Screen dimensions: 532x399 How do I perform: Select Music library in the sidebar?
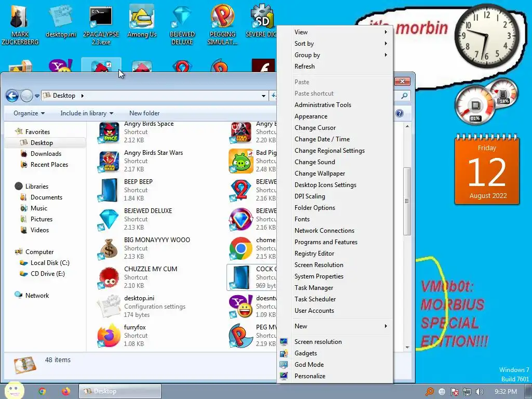click(38, 208)
